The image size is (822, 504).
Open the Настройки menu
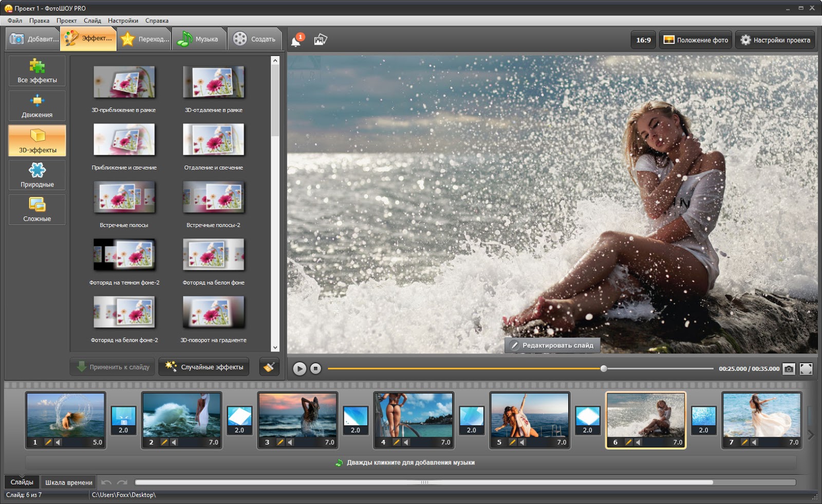(x=123, y=21)
